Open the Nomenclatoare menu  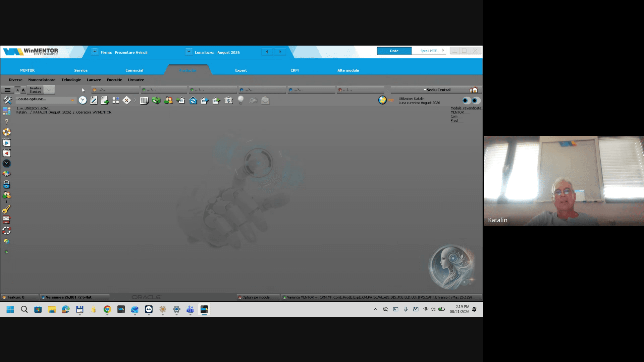pyautogui.click(x=42, y=80)
